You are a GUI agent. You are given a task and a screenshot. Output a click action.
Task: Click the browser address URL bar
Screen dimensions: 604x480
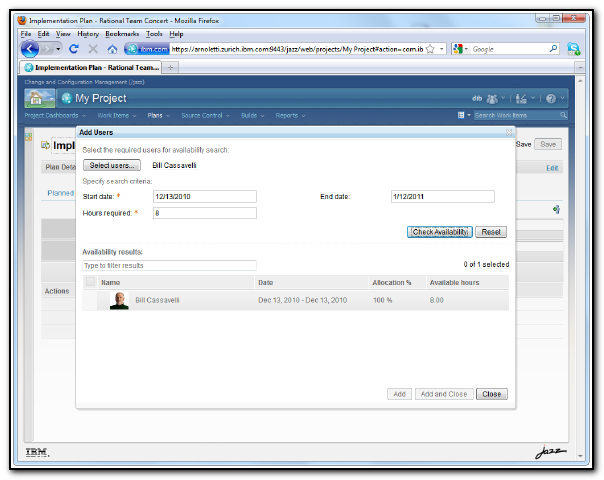pyautogui.click(x=298, y=49)
